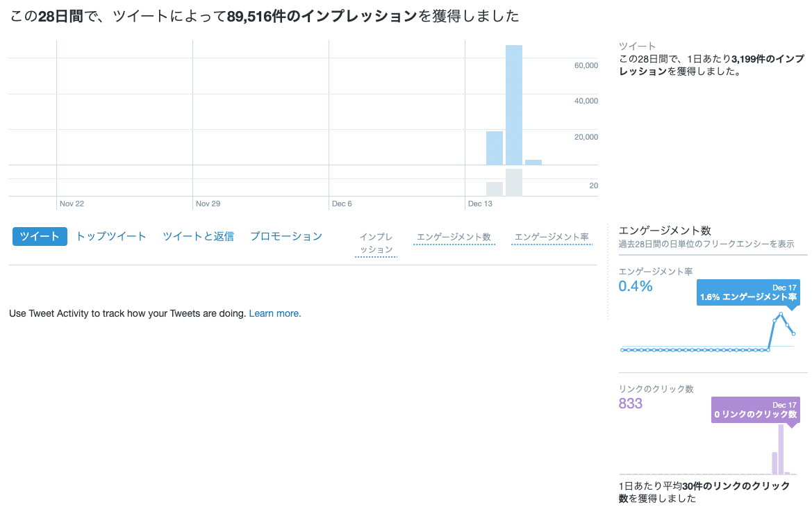The width and height of the screenshot is (812, 514).
Task: Click the shorter gray tweet-count bar
Action: click(x=495, y=189)
